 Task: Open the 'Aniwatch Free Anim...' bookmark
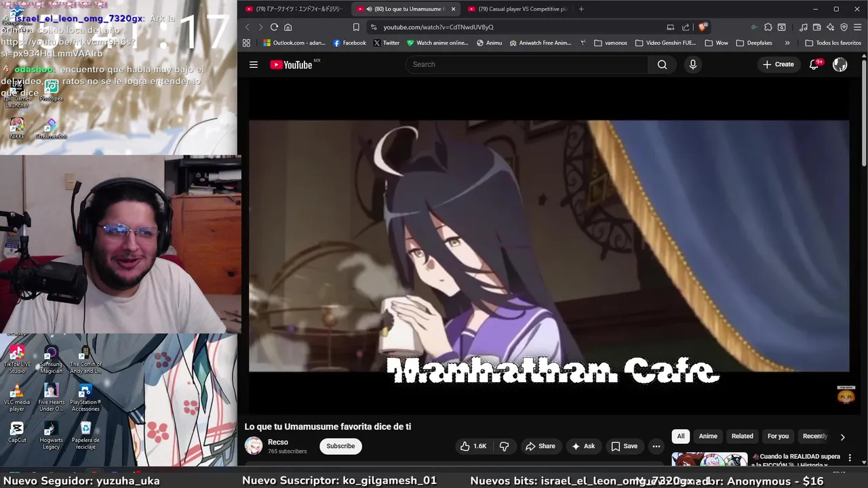pyautogui.click(x=540, y=43)
